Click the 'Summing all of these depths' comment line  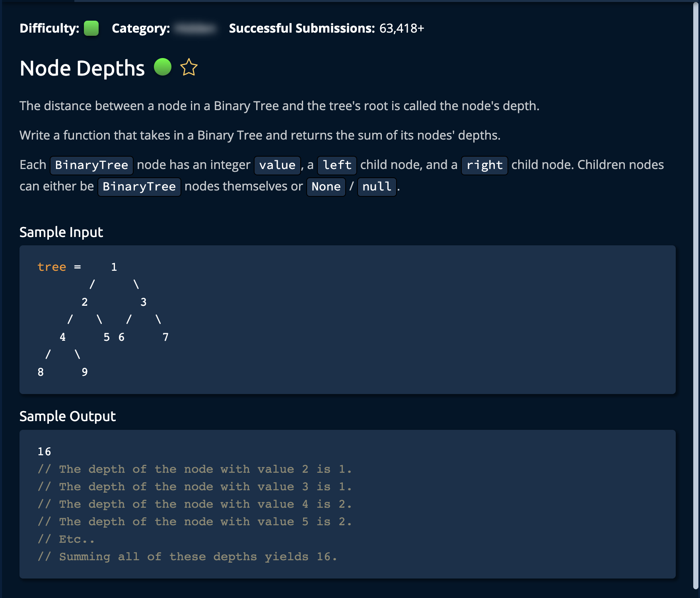187,557
